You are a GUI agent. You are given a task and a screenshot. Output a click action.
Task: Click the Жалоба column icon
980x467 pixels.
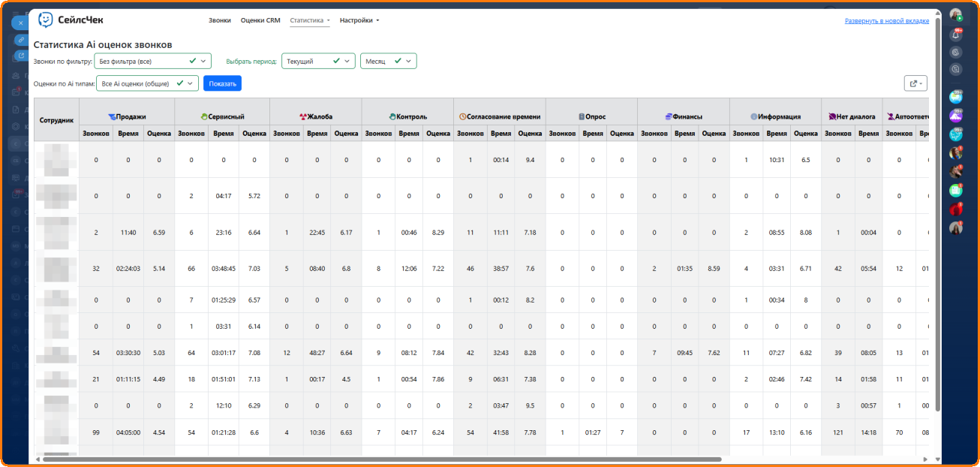click(x=302, y=117)
